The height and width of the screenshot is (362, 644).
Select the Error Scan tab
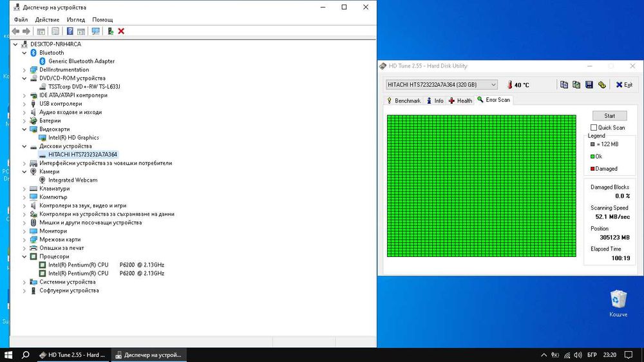(494, 100)
